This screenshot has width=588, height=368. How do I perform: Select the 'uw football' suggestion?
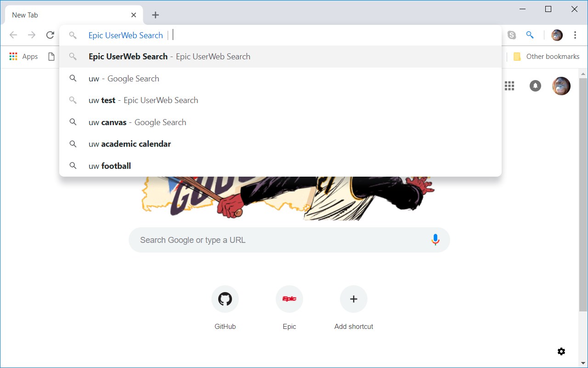[280, 166]
